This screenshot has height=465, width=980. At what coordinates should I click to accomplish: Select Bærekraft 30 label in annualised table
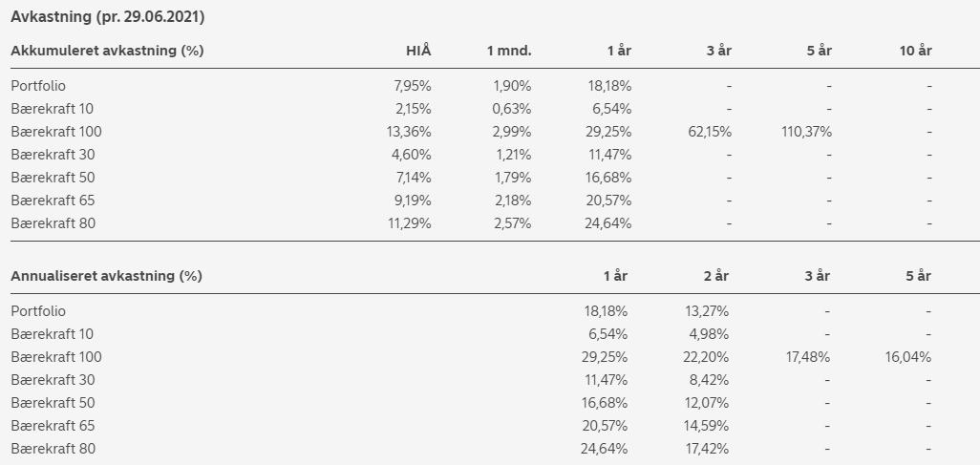(53, 380)
